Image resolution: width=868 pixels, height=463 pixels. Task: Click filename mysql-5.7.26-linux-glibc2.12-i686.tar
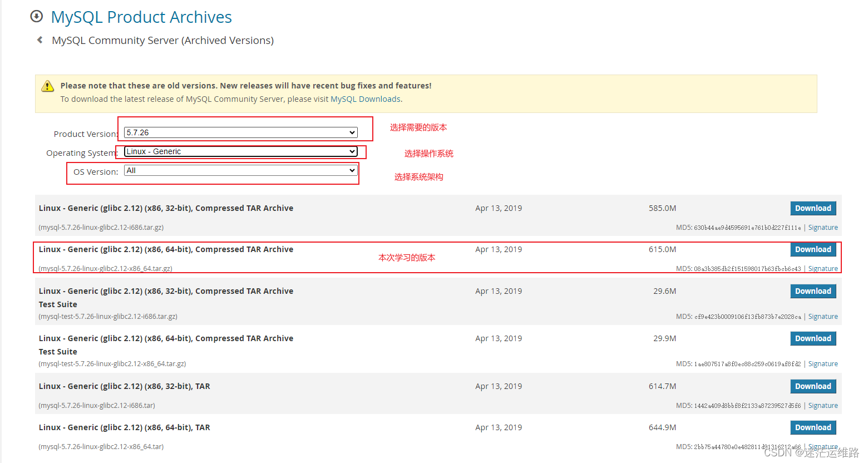pyautogui.click(x=97, y=406)
